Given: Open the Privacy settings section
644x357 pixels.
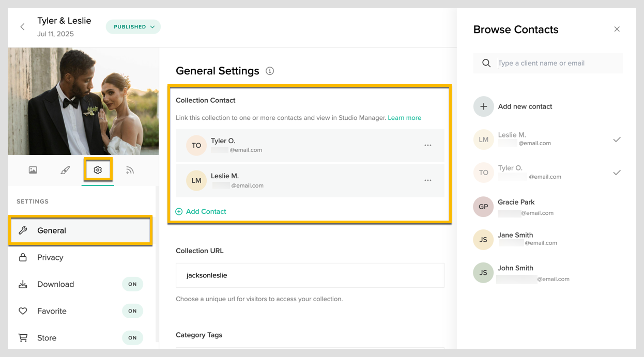Looking at the screenshot, I should click(50, 257).
